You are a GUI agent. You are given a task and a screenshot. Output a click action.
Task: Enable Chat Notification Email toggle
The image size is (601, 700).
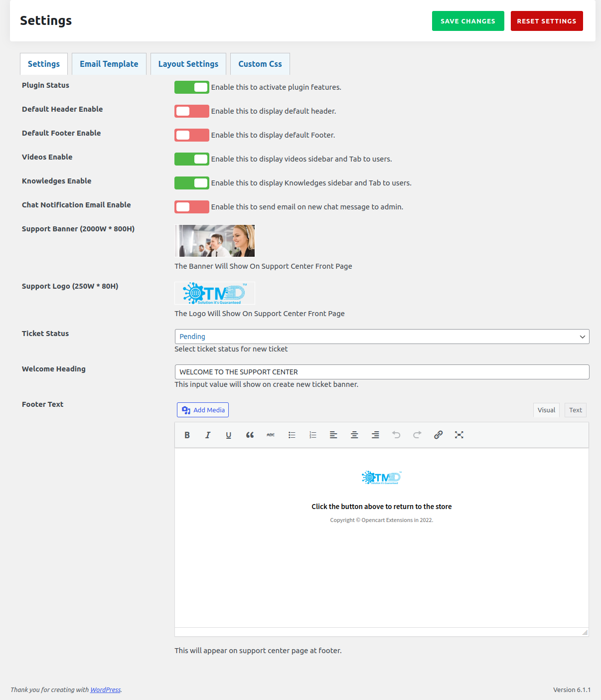tap(192, 207)
